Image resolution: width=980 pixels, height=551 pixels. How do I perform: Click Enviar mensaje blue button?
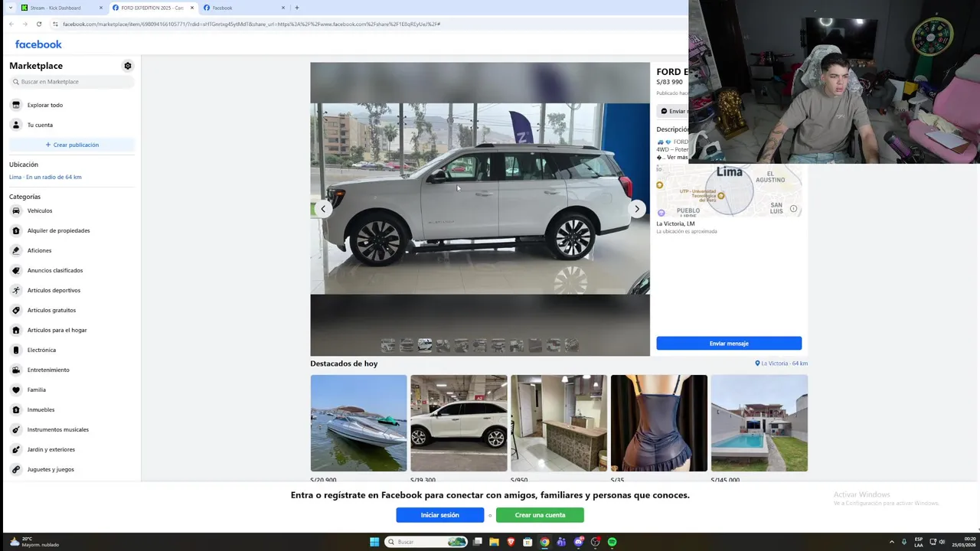point(729,344)
